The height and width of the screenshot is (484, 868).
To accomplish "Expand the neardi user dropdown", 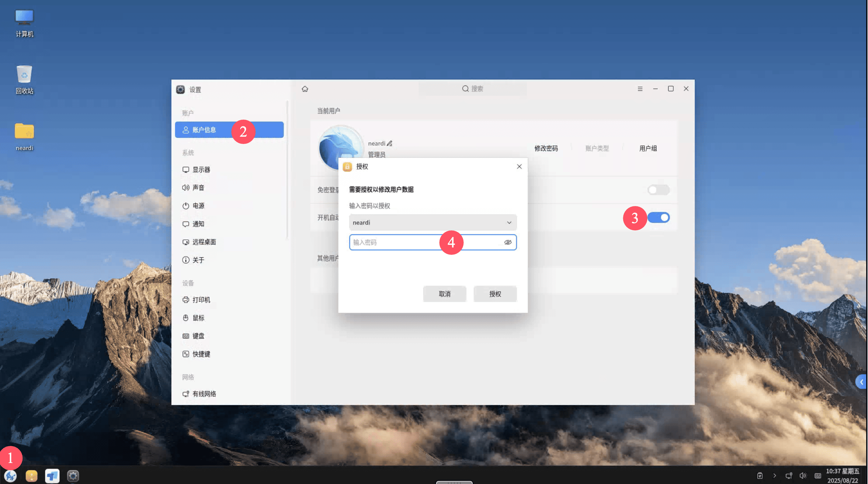I will click(433, 222).
